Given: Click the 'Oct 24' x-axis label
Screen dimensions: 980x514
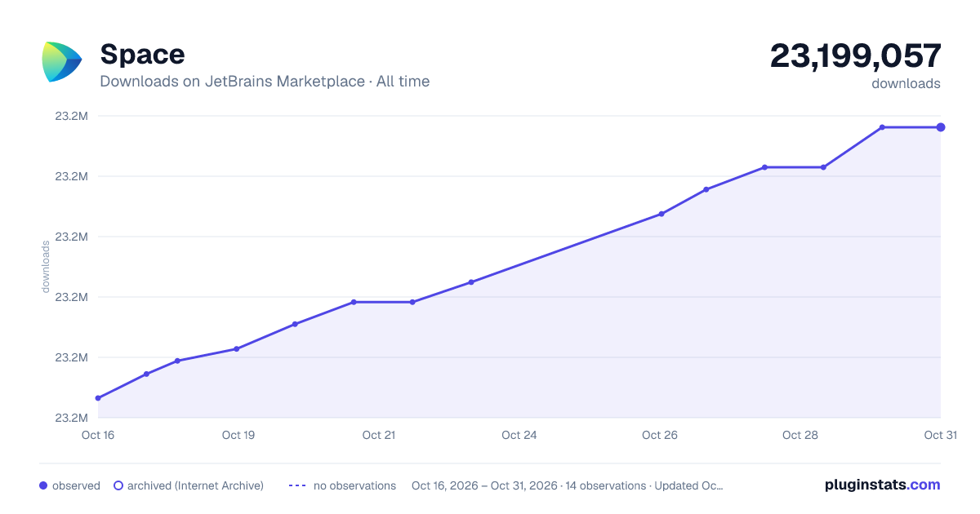Looking at the screenshot, I should coord(519,435).
